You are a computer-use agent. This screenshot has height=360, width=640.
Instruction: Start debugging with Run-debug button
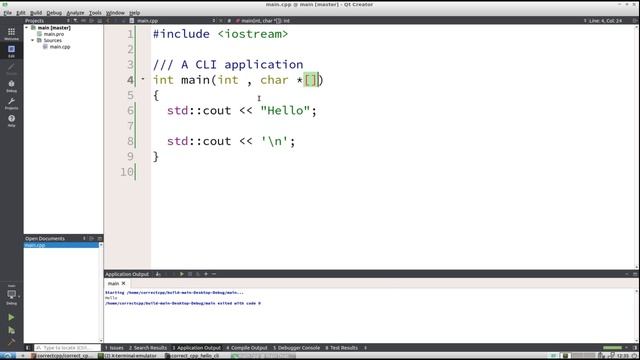point(11,330)
